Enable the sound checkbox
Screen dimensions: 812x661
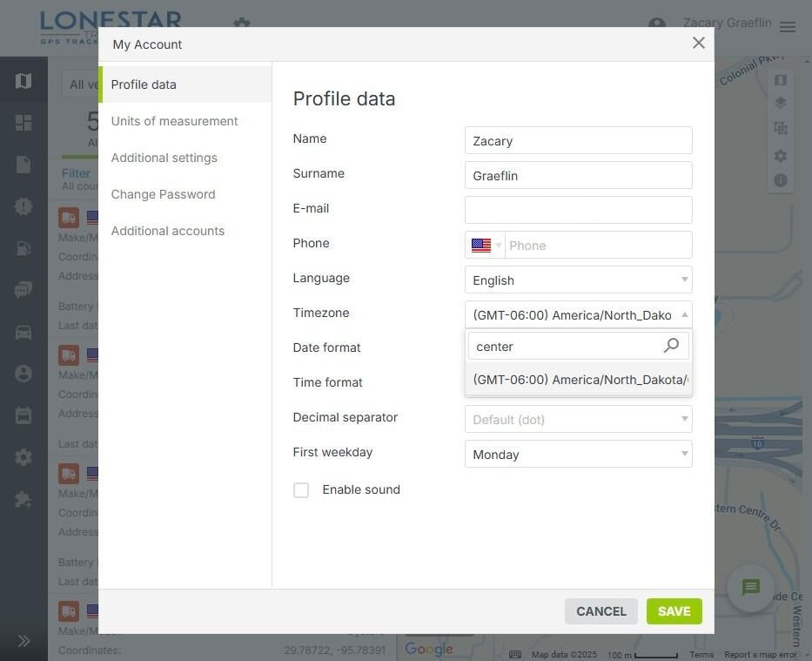[301, 490]
